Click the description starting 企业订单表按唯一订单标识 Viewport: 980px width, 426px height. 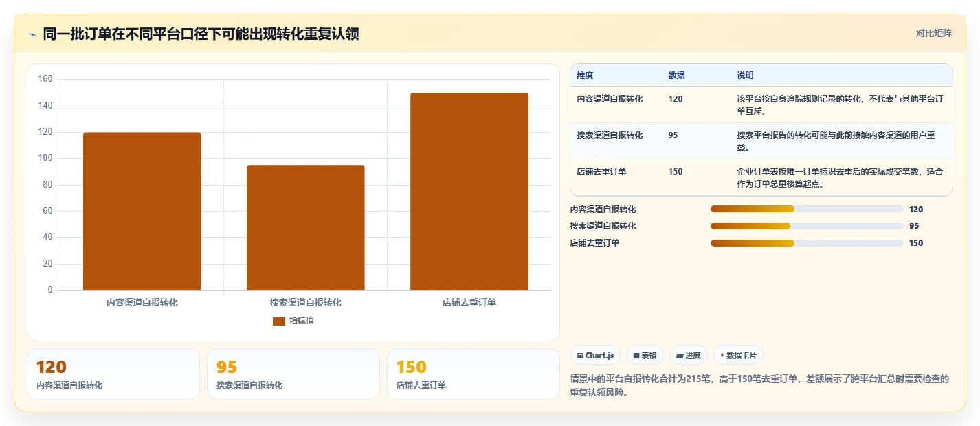point(840,177)
